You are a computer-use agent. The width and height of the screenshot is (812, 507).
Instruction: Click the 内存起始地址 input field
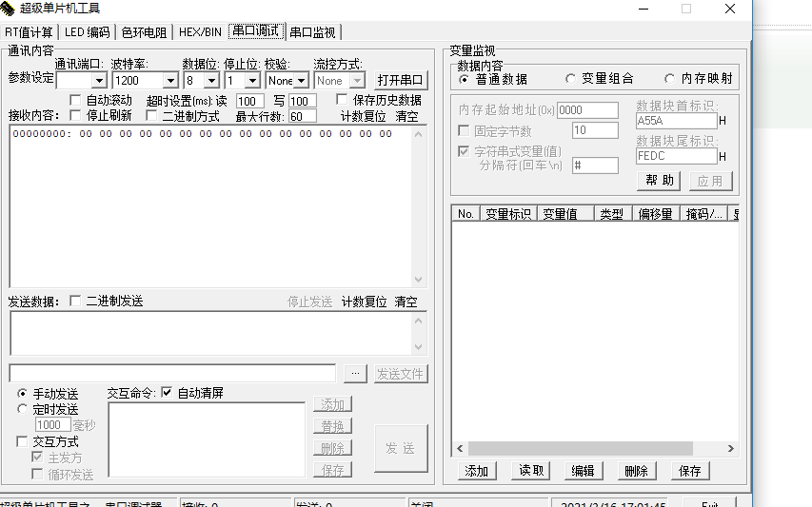tap(587, 110)
